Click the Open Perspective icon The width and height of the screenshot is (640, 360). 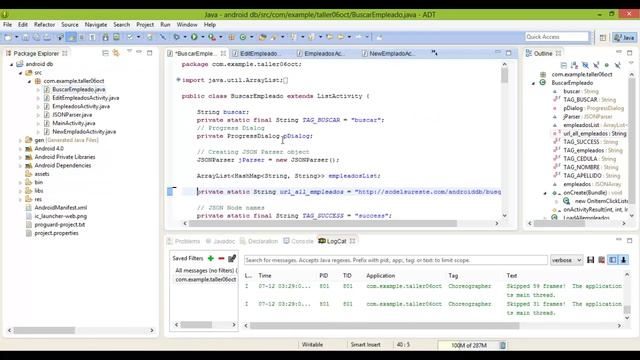click(x=603, y=38)
